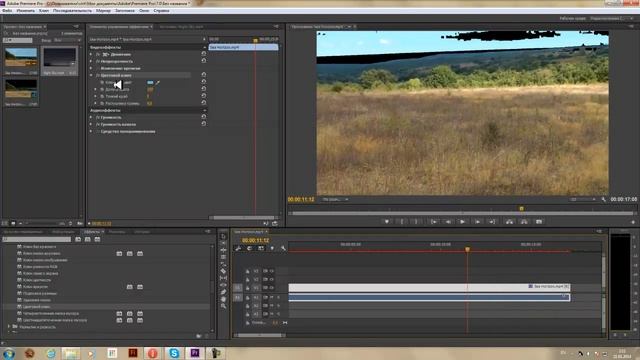Toggle Motion effect fx switch
Screen dimensions: 640x360
click(98, 54)
